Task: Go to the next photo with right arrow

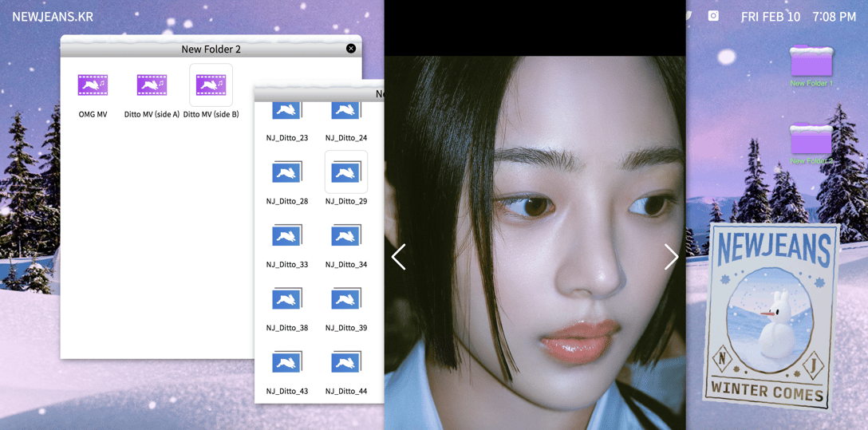Action: pos(671,257)
